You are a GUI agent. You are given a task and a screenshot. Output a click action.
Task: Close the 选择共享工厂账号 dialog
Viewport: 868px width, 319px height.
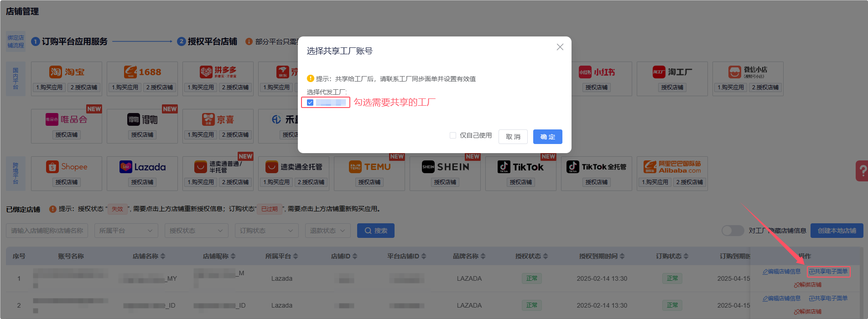[560, 47]
